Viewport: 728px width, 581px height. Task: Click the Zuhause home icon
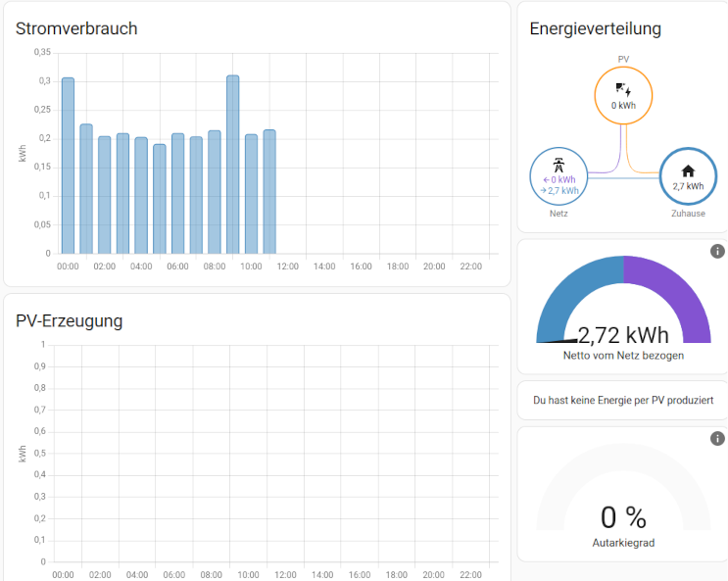tap(688, 170)
